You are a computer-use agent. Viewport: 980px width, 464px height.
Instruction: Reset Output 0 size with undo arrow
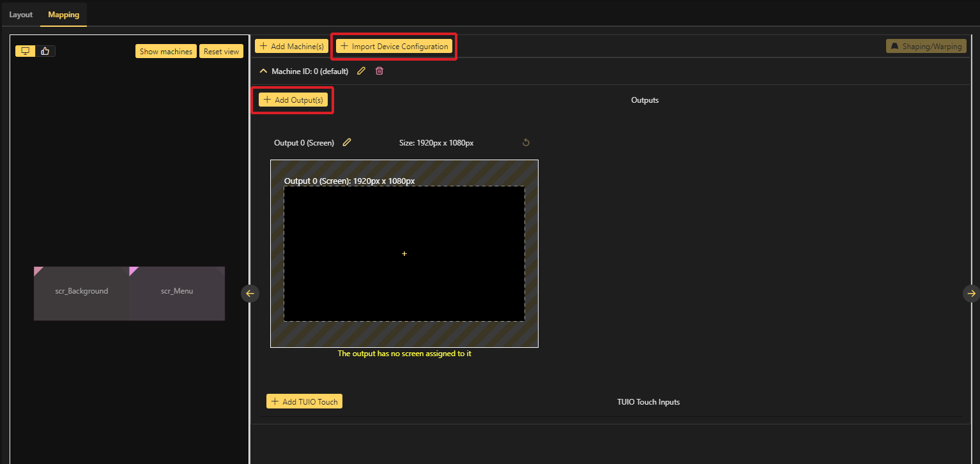click(x=526, y=143)
